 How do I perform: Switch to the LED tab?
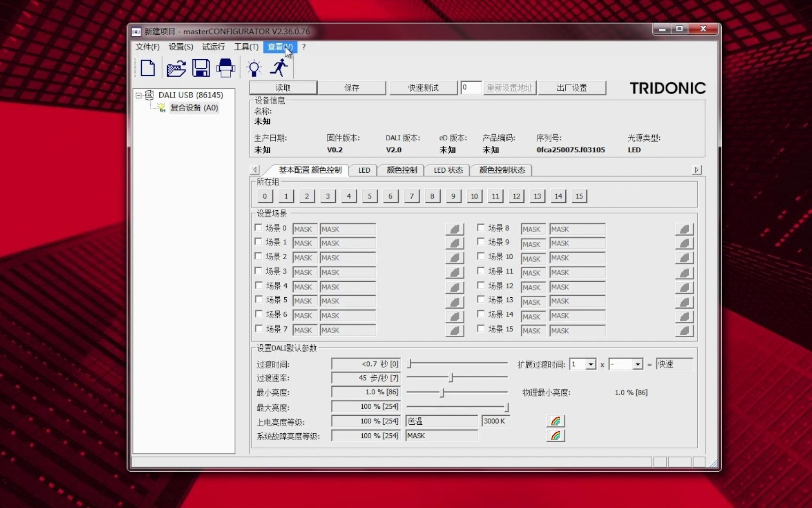click(x=364, y=170)
